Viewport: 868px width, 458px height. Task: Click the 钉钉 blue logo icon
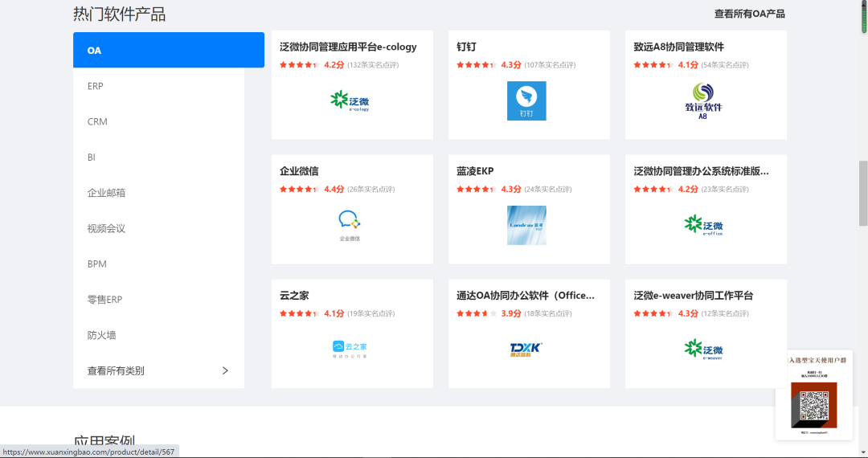coord(526,100)
